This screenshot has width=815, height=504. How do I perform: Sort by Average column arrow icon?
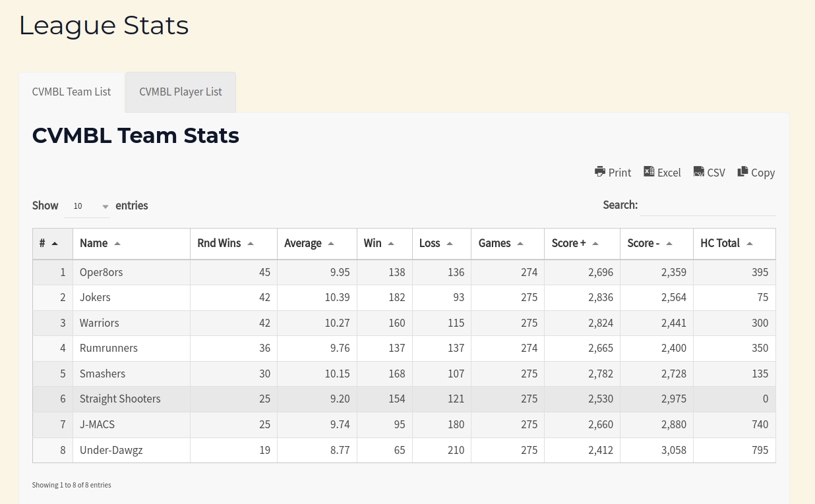[331, 244]
